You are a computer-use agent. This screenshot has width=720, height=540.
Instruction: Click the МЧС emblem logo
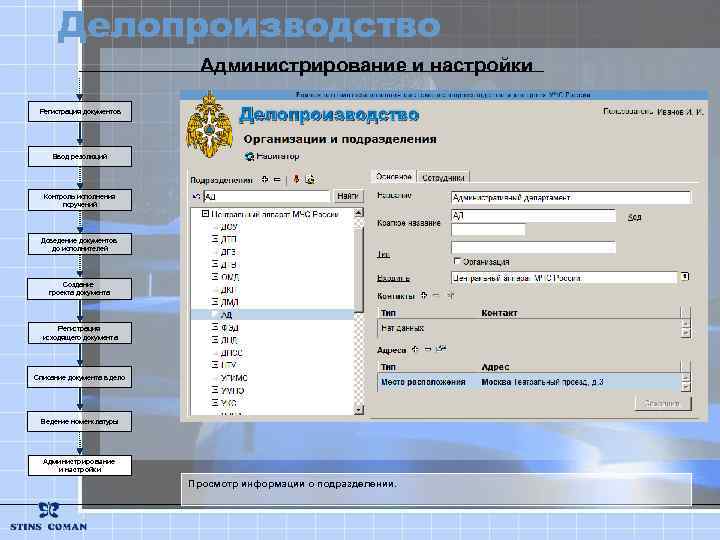coord(209,125)
